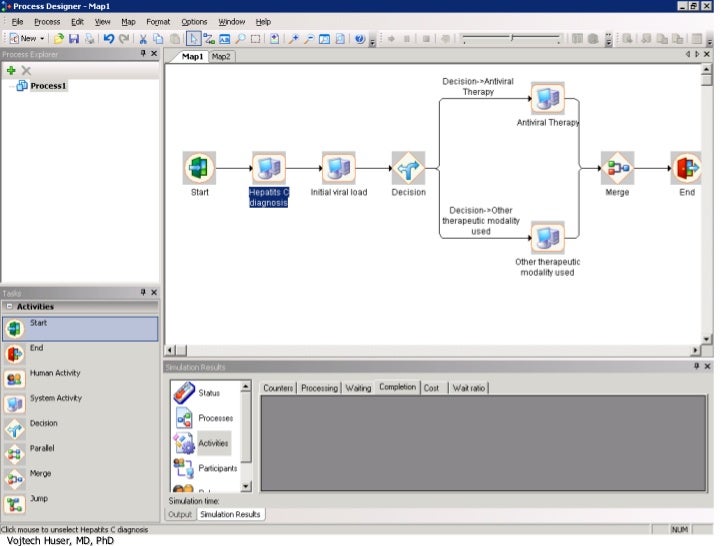Switch to the Map2 tab
728x546 pixels.
click(221, 57)
